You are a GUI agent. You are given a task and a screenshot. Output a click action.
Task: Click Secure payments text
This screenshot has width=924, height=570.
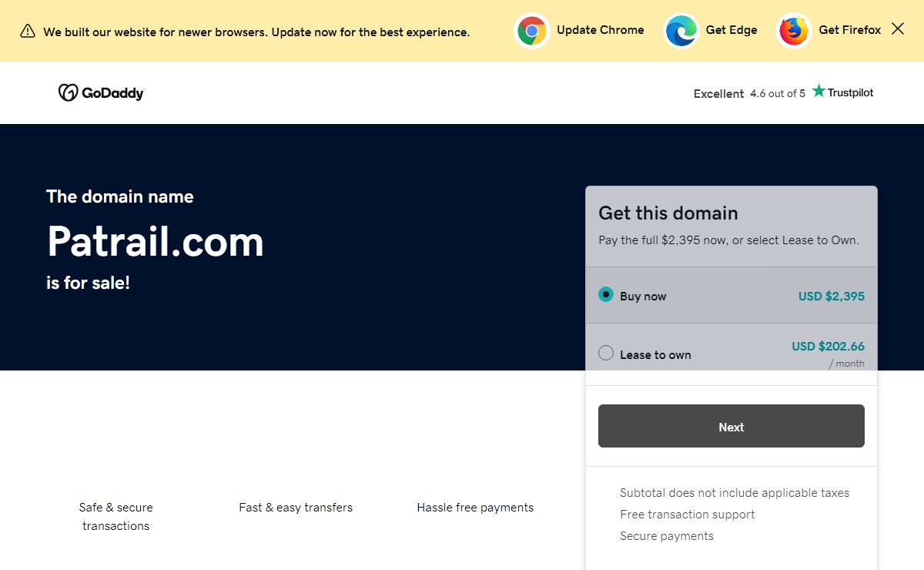[667, 536]
